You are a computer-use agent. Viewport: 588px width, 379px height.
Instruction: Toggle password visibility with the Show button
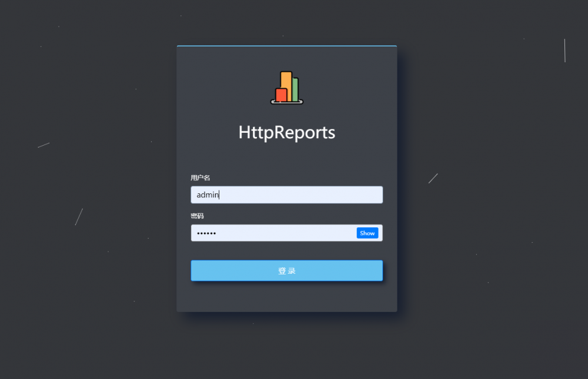coord(367,233)
